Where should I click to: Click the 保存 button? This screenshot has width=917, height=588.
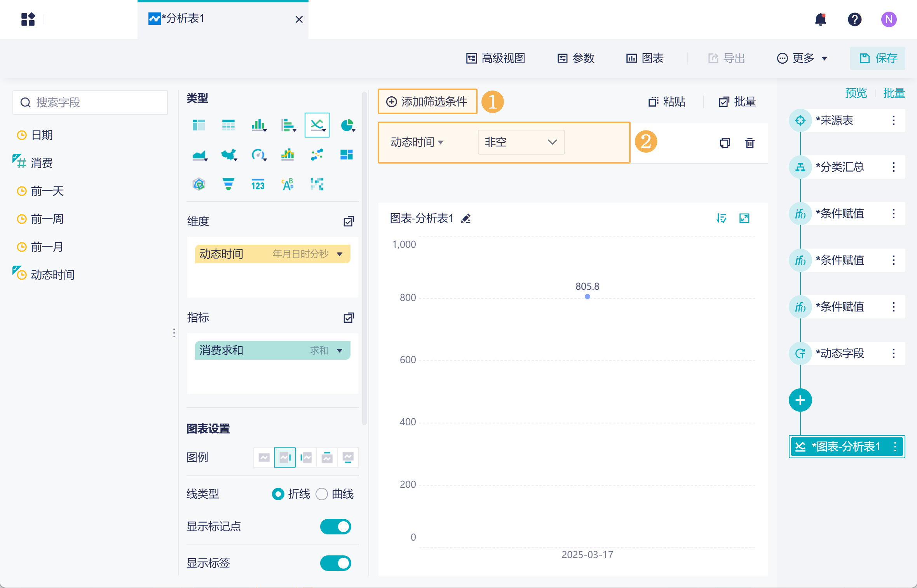pyautogui.click(x=877, y=58)
